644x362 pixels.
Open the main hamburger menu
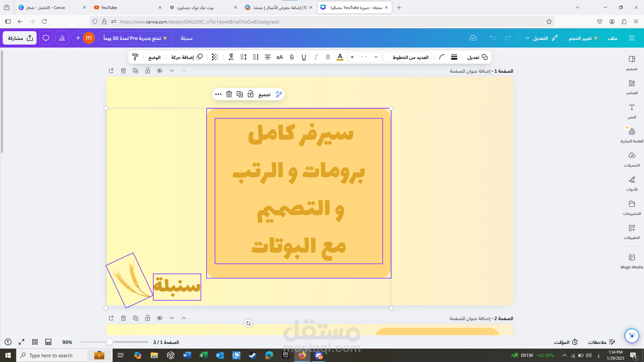coord(632,38)
